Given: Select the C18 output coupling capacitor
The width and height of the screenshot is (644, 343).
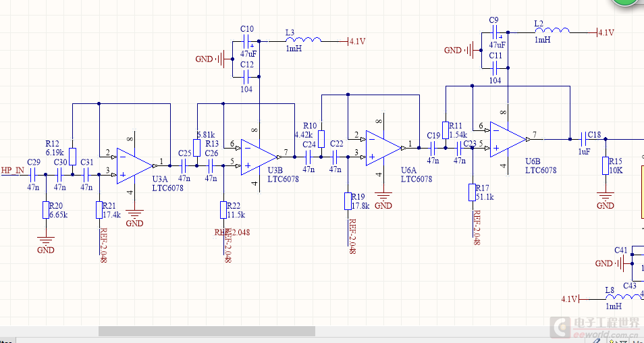Looking at the screenshot, I should (583, 139).
